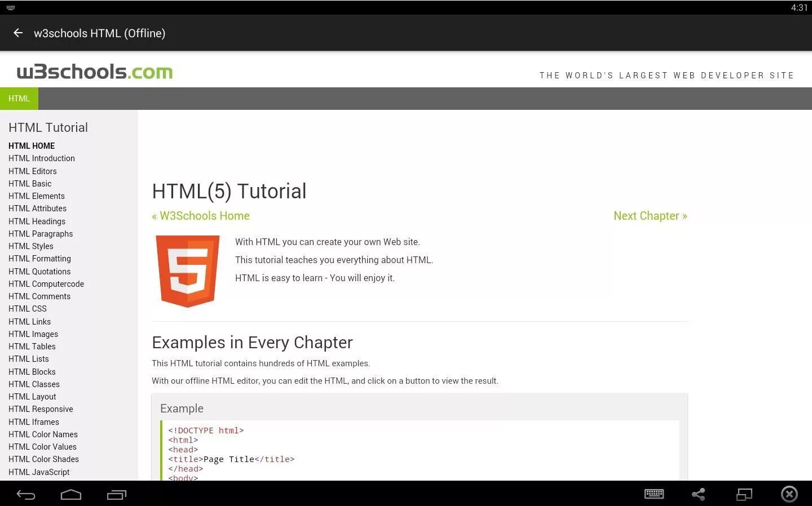Open HTML Color Values page
812x506 pixels.
pos(42,447)
